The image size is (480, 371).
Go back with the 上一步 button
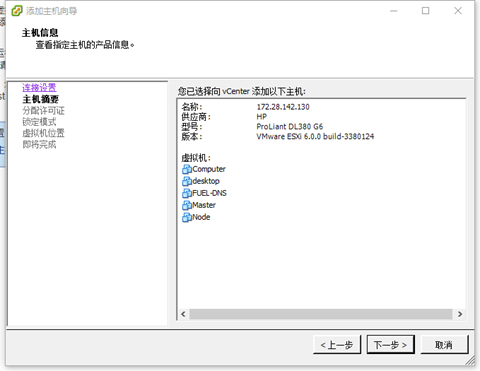(x=337, y=345)
